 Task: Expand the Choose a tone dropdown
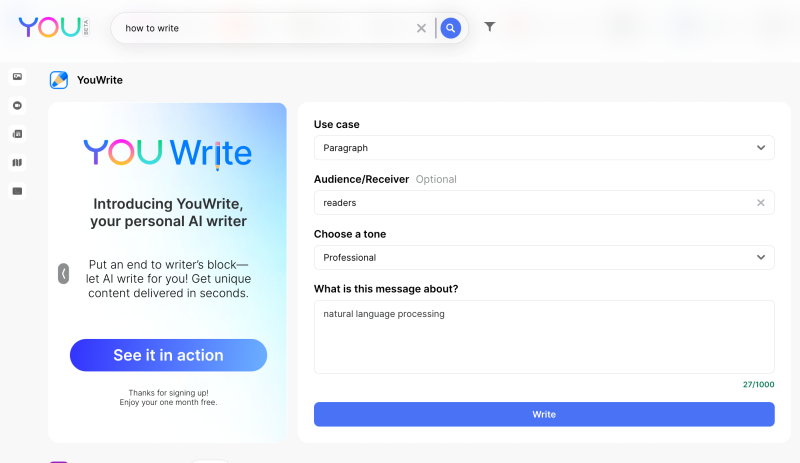(x=544, y=258)
